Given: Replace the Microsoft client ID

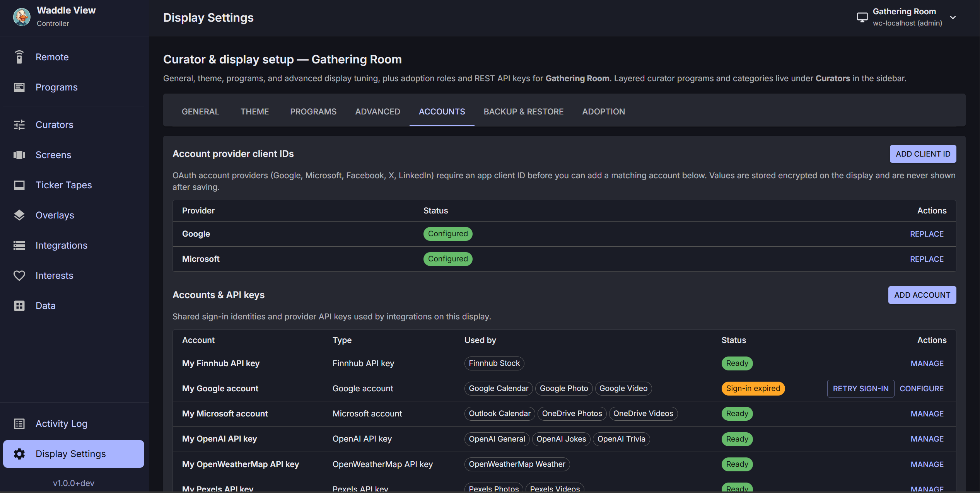Looking at the screenshot, I should 927,259.
